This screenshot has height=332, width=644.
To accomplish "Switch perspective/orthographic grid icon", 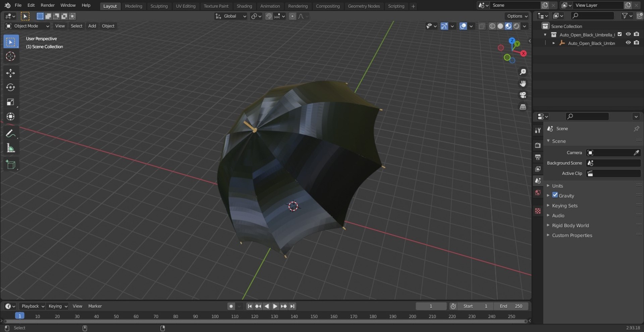I will [523, 107].
